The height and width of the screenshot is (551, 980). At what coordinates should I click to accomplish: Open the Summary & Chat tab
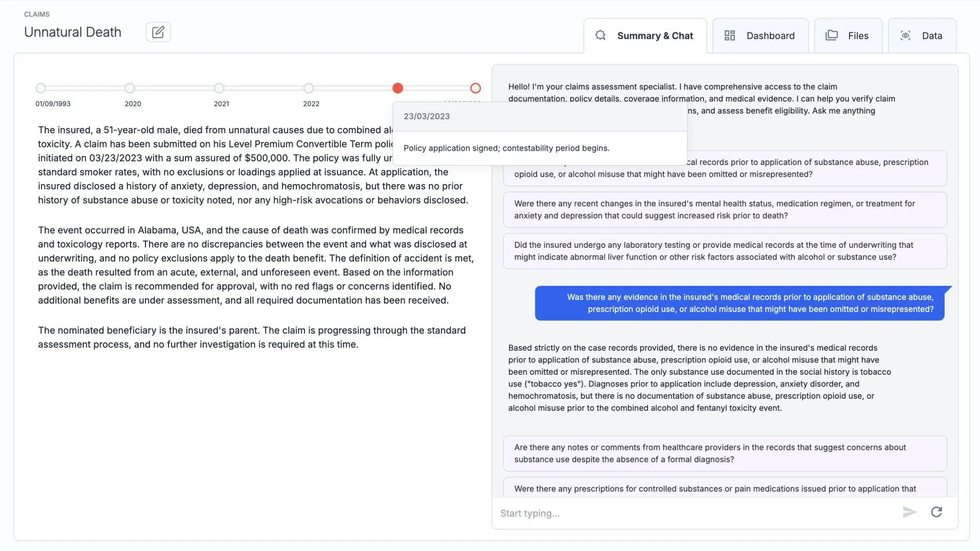coord(645,35)
